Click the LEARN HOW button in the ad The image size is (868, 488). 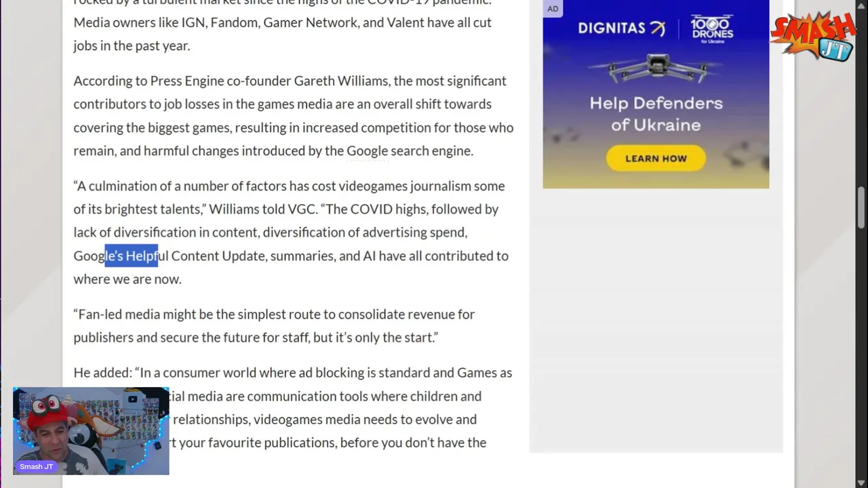(x=656, y=159)
